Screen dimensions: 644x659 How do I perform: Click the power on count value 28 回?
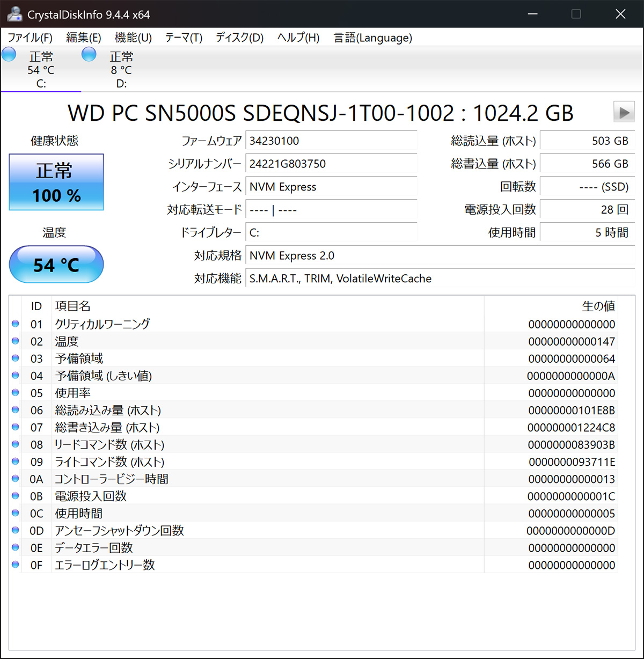(x=587, y=210)
